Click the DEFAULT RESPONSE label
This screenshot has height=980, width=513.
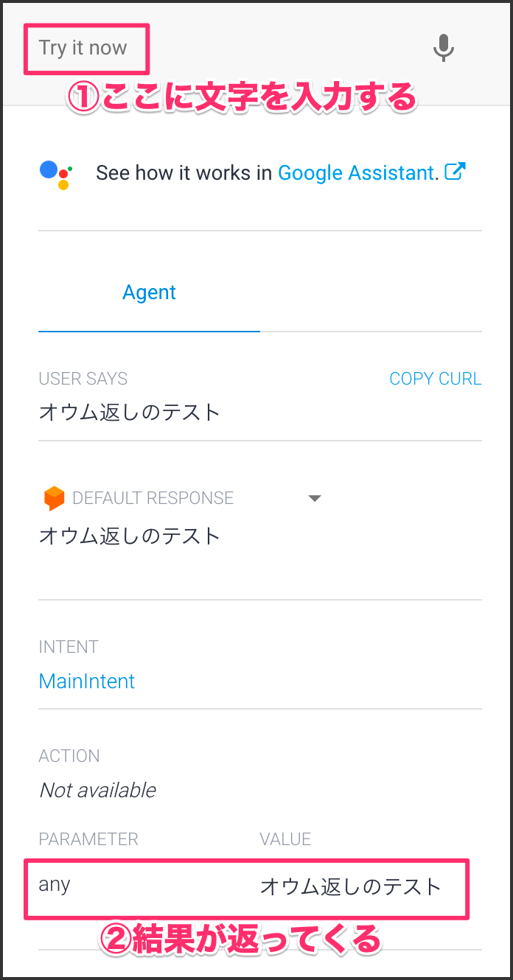click(153, 498)
